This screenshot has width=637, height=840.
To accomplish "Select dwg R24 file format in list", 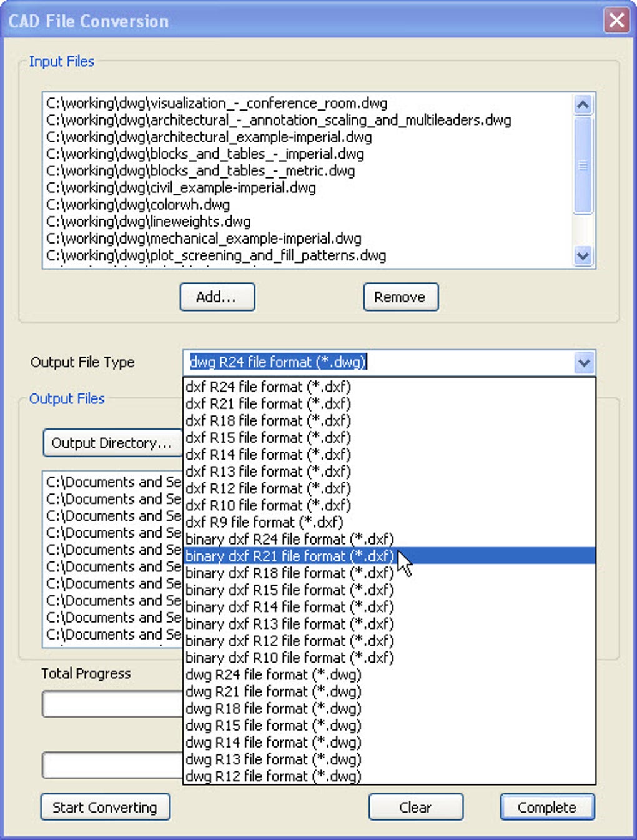I will (390, 674).
